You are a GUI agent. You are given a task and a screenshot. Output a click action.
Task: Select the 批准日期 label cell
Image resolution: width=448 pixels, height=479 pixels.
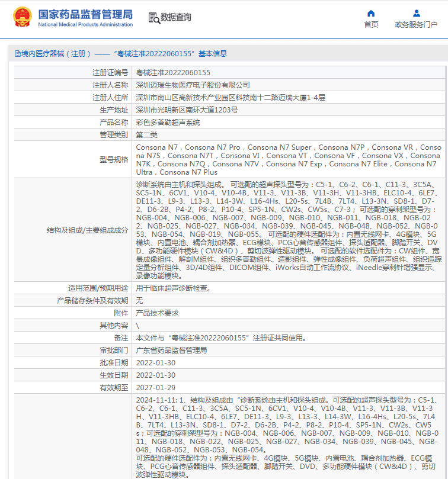tap(73, 362)
